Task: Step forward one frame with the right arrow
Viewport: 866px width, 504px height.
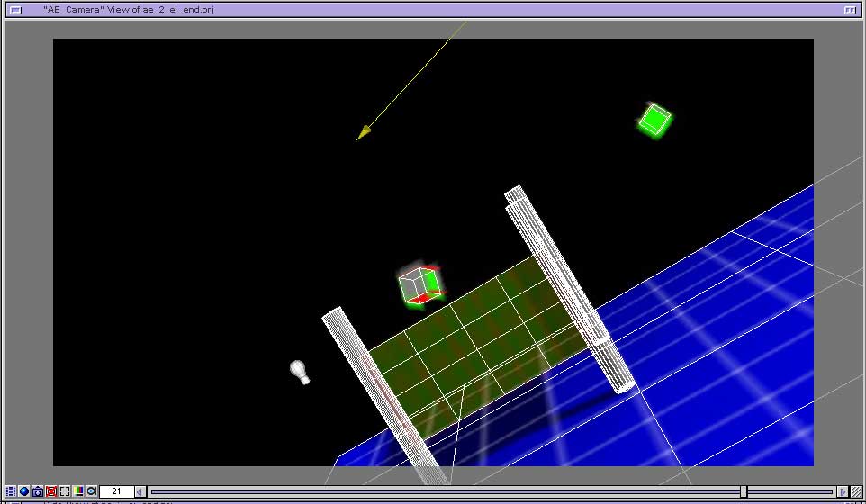Action: click(x=843, y=491)
